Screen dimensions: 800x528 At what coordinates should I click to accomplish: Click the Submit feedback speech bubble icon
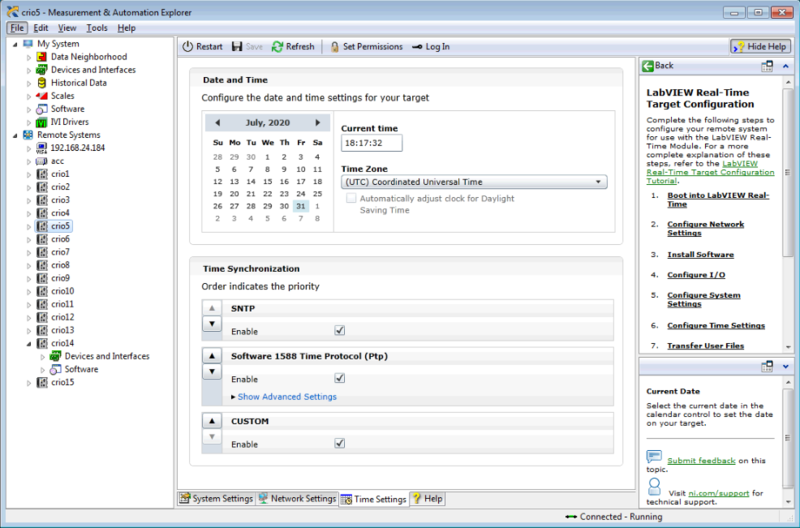coord(654,456)
